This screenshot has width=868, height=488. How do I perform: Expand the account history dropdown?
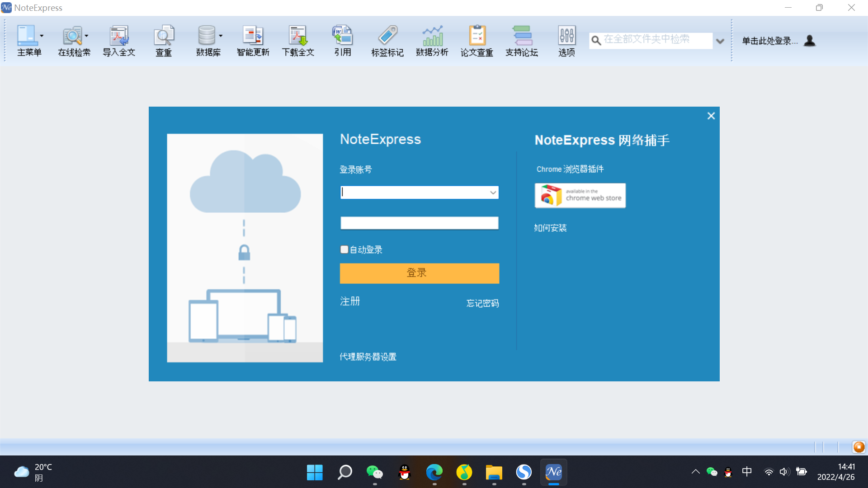pyautogui.click(x=493, y=192)
